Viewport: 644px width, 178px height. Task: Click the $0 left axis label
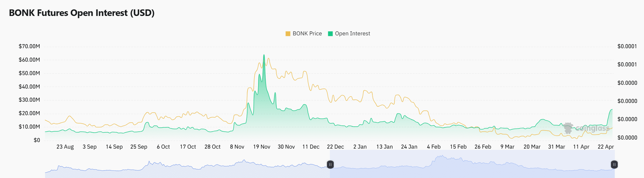(x=37, y=140)
